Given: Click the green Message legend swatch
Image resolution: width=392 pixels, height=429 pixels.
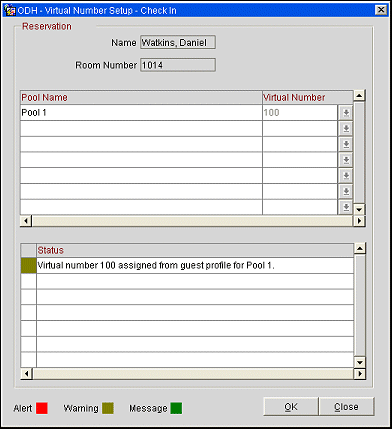Looking at the screenshot, I should click(176, 408).
